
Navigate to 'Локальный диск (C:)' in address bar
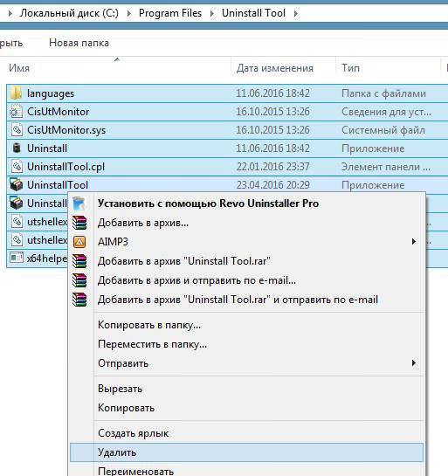coord(69,13)
